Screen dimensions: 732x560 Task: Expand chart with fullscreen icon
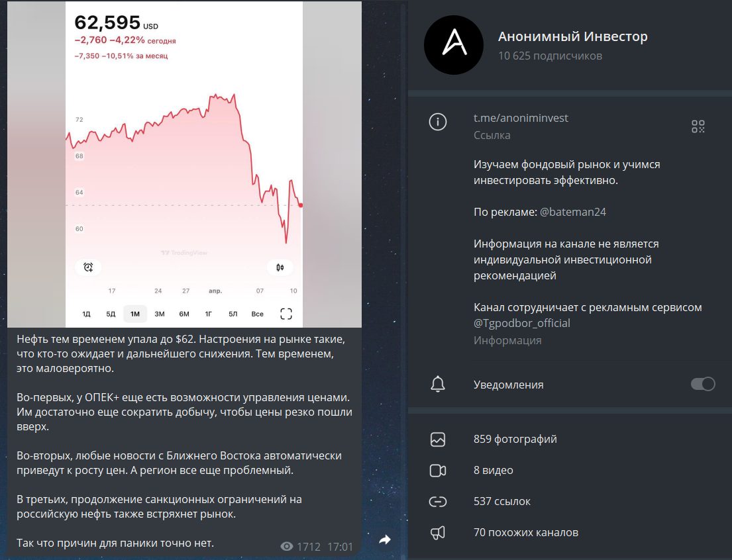pyautogui.click(x=286, y=314)
